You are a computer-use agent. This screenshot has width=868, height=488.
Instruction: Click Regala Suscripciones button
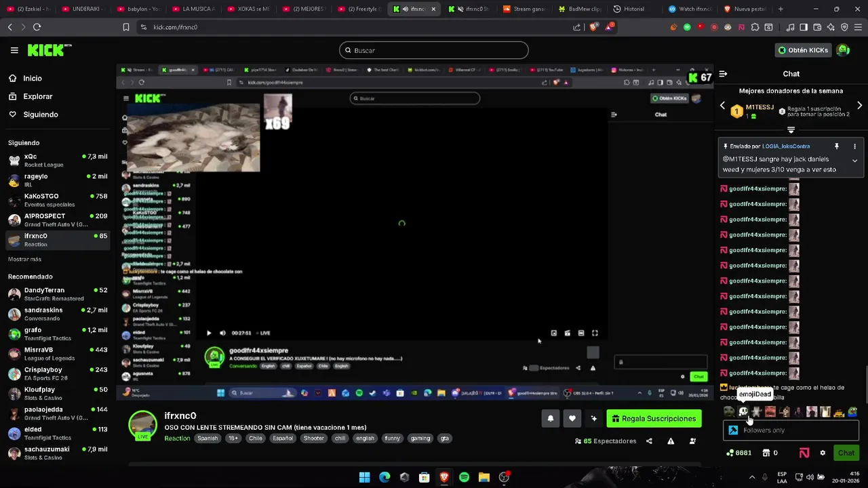click(654, 419)
